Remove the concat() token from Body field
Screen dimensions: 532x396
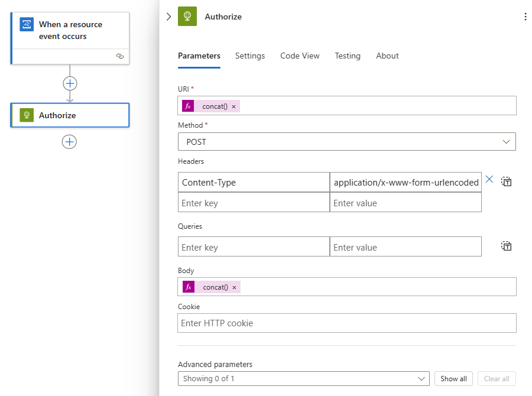[235, 287]
